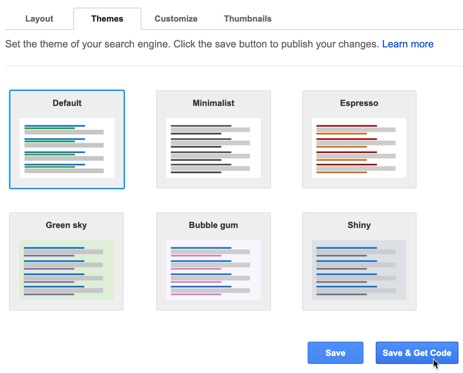463x373 pixels.
Task: Click the Bubble gum pink-lined preview
Action: (x=213, y=270)
